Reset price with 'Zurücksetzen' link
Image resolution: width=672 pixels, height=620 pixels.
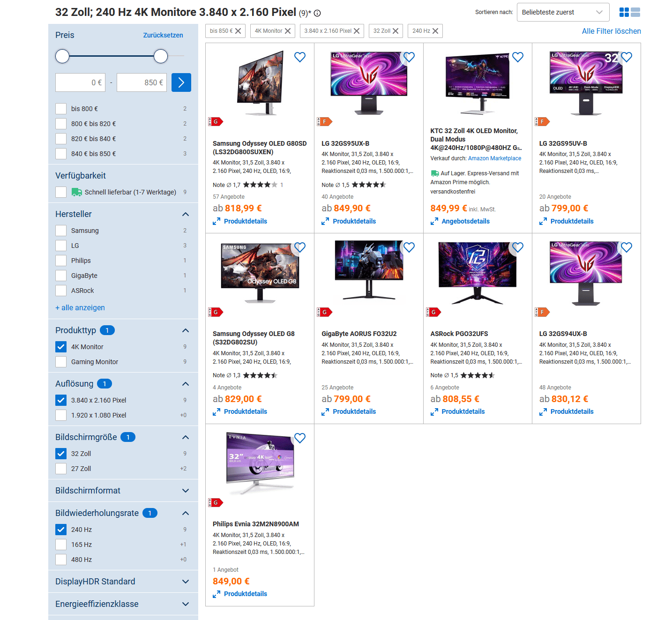(x=163, y=35)
